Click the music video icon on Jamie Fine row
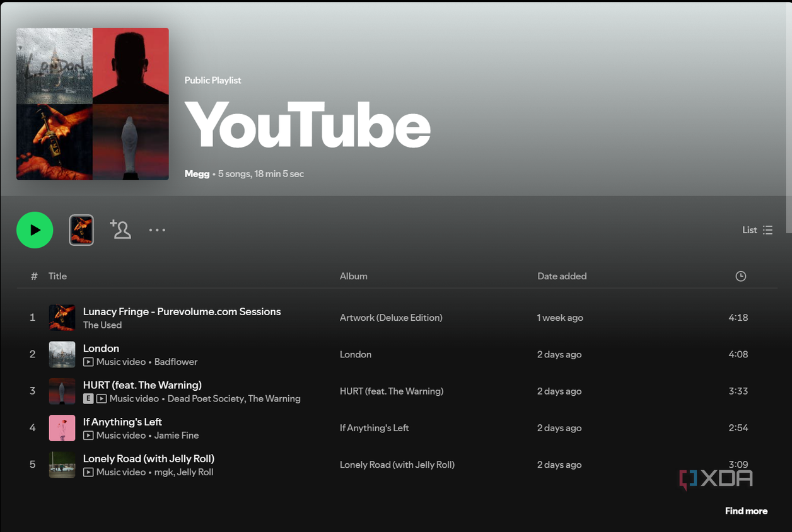This screenshot has height=532, width=792. click(x=88, y=436)
